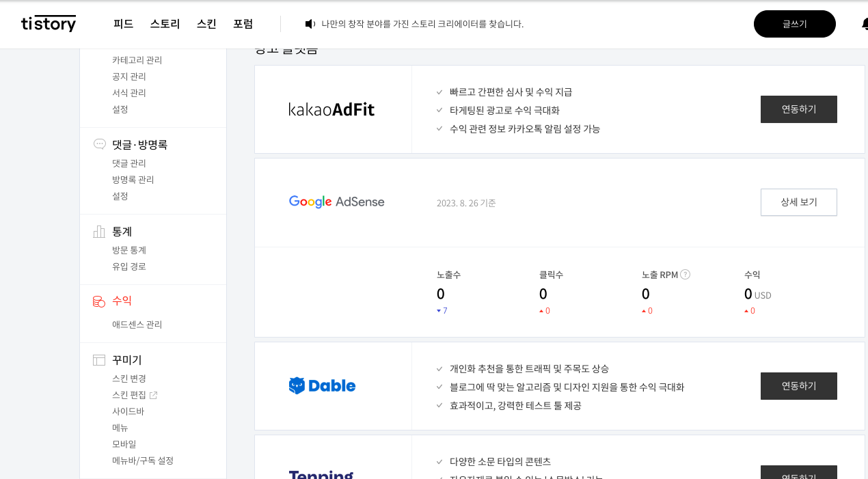
Task: Click the help icon next to 노출 RPM
Action: click(685, 274)
